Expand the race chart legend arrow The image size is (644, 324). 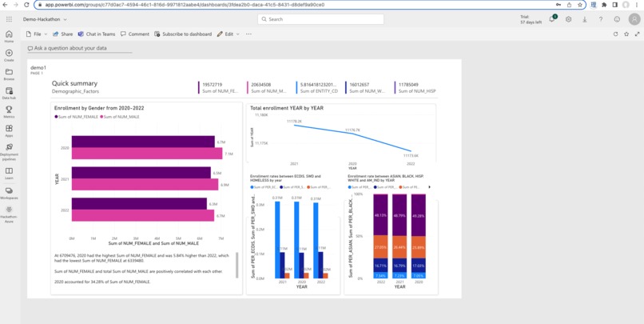coord(430,187)
